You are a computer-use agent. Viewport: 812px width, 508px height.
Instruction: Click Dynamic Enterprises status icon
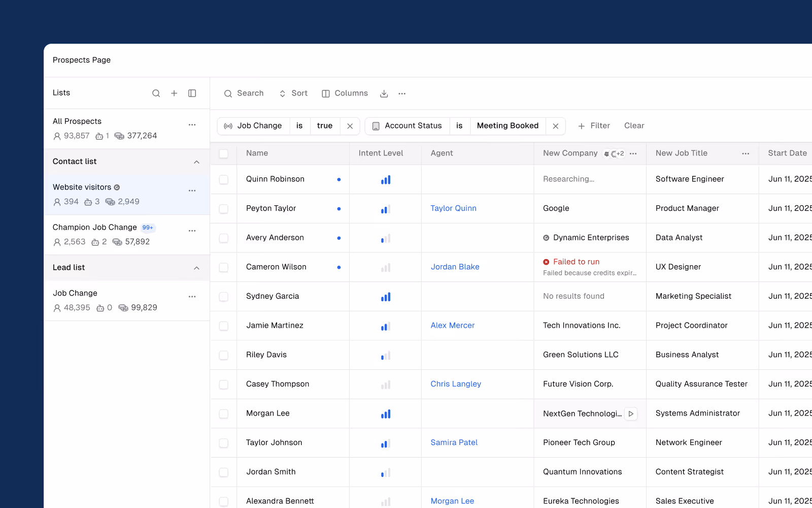[x=547, y=238]
